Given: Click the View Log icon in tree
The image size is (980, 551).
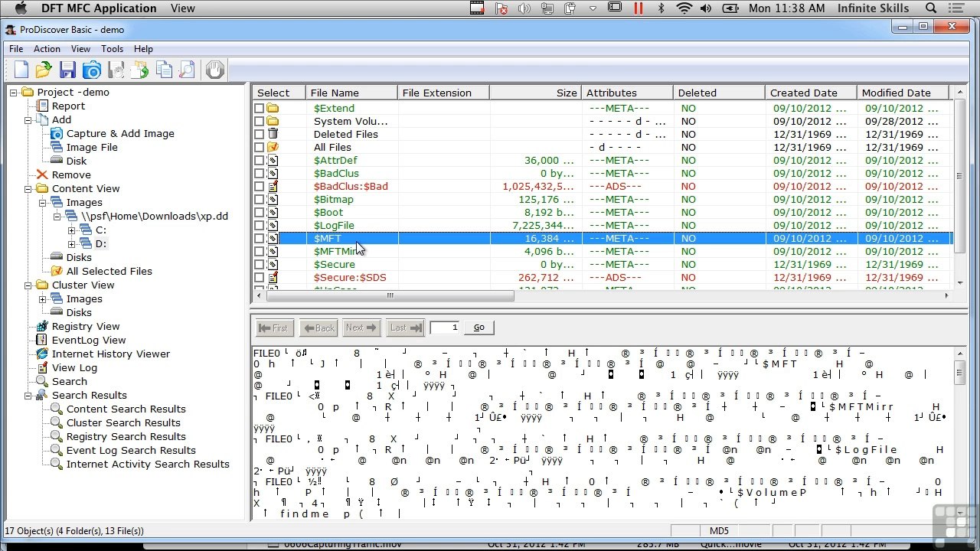Looking at the screenshot, I should pos(43,367).
